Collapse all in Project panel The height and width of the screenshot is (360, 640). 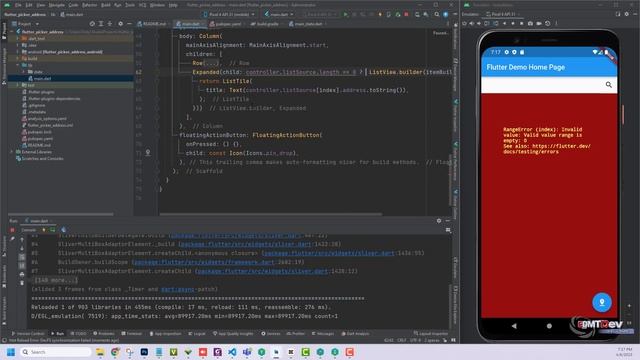click(110, 24)
